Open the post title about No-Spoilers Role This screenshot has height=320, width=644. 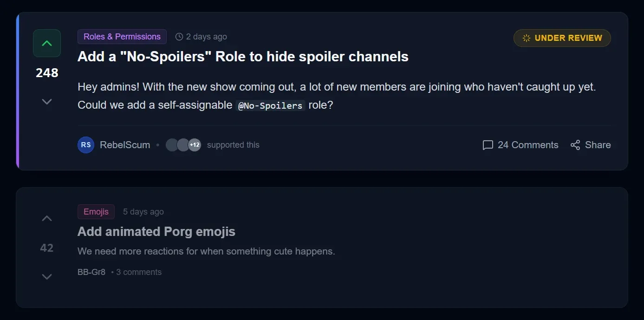(243, 57)
